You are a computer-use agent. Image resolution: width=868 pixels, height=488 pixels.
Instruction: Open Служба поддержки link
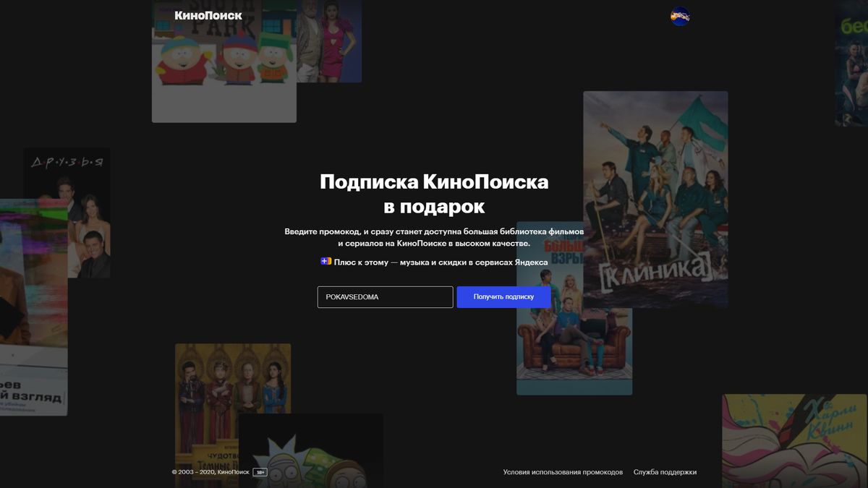point(665,472)
